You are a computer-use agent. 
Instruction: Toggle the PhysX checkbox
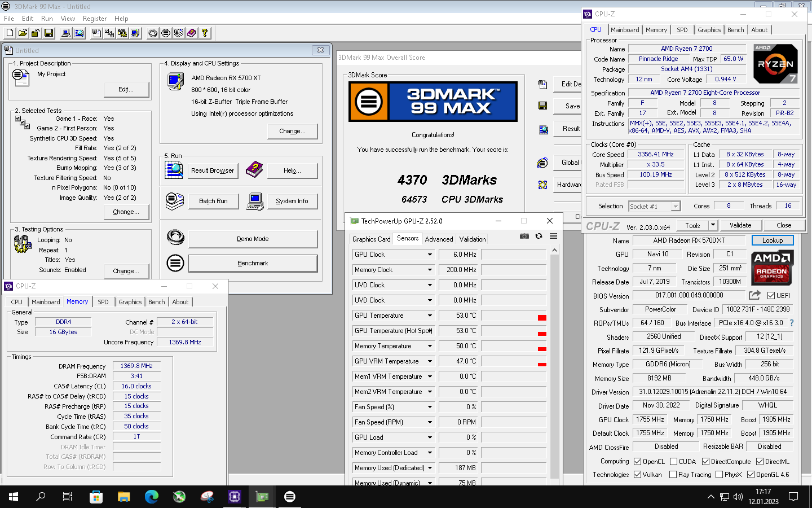pyautogui.click(x=719, y=475)
